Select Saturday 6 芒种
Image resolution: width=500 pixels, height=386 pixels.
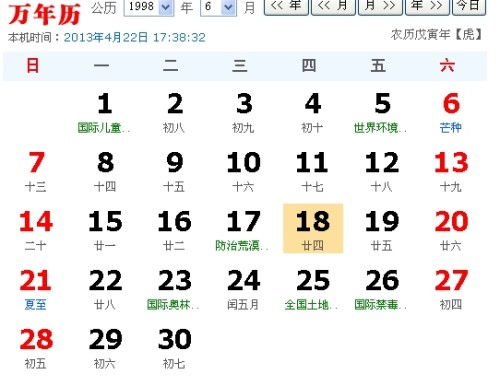(x=451, y=113)
